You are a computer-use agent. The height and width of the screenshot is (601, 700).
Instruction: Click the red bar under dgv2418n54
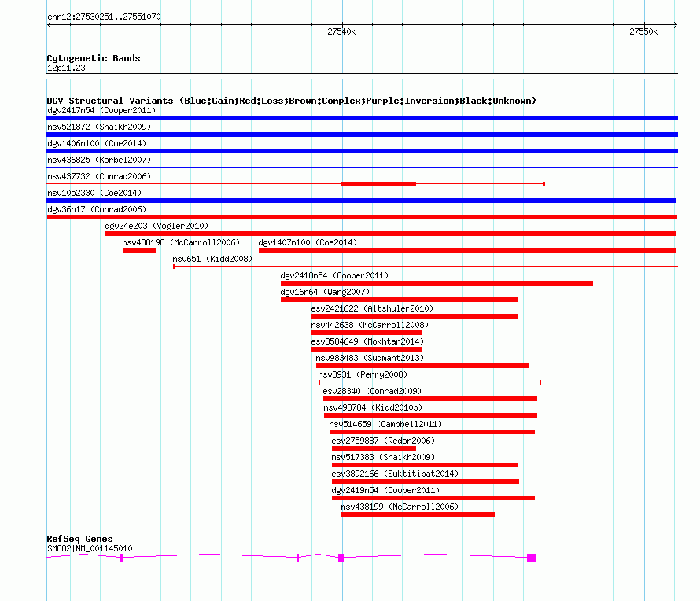437,283
